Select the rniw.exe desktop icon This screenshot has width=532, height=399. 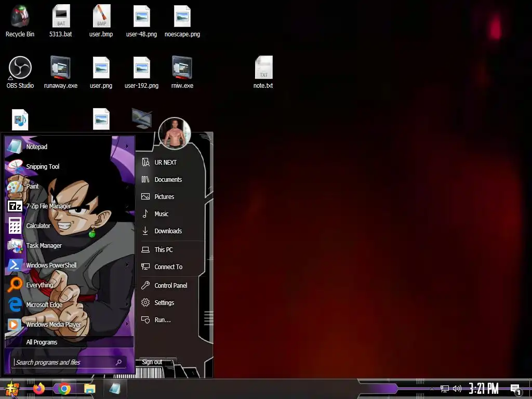pyautogui.click(x=182, y=72)
